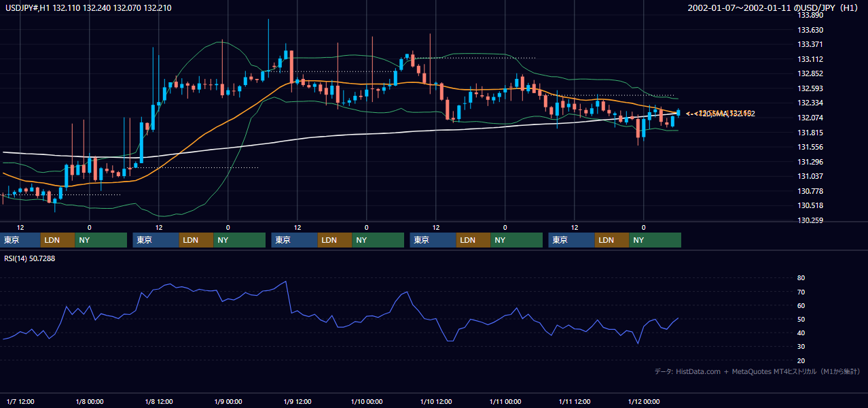The height and width of the screenshot is (408, 868).
Task: Click the RSI 40 level label
Action: click(801, 333)
